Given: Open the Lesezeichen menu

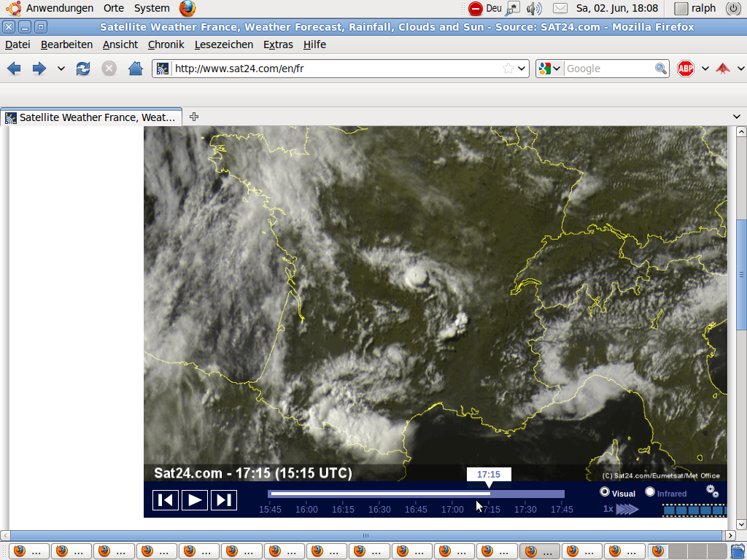Looking at the screenshot, I should (x=223, y=44).
